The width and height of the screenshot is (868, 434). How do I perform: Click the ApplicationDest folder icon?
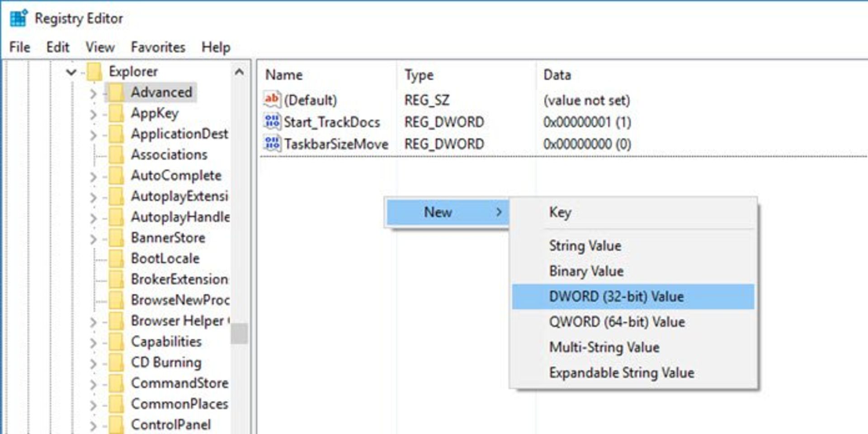pyautogui.click(x=116, y=134)
